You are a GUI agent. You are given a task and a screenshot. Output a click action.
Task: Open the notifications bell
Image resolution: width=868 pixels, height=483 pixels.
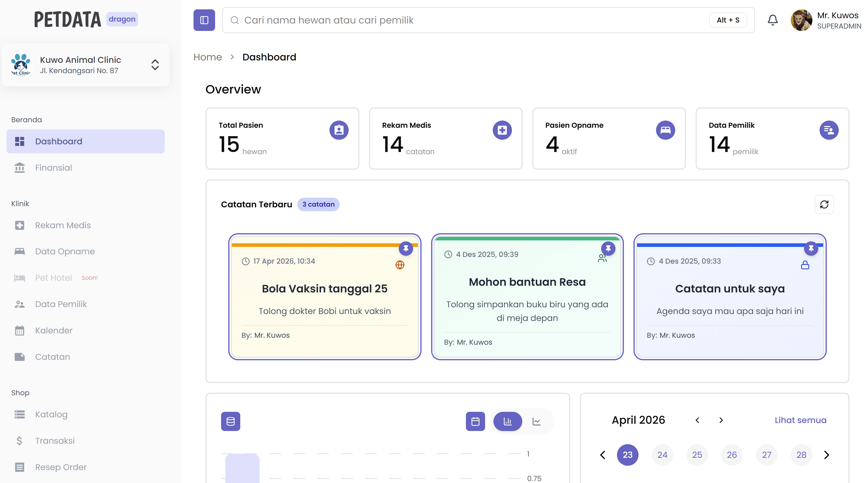[773, 20]
